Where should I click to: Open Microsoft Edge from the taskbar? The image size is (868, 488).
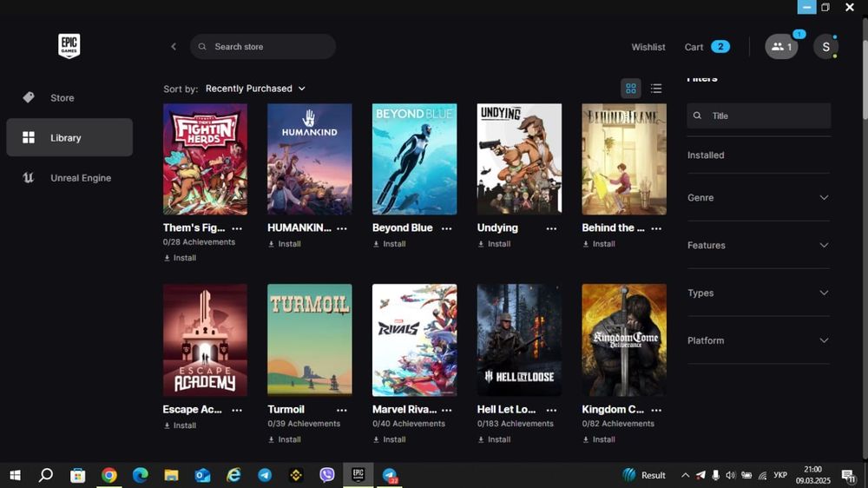point(140,475)
